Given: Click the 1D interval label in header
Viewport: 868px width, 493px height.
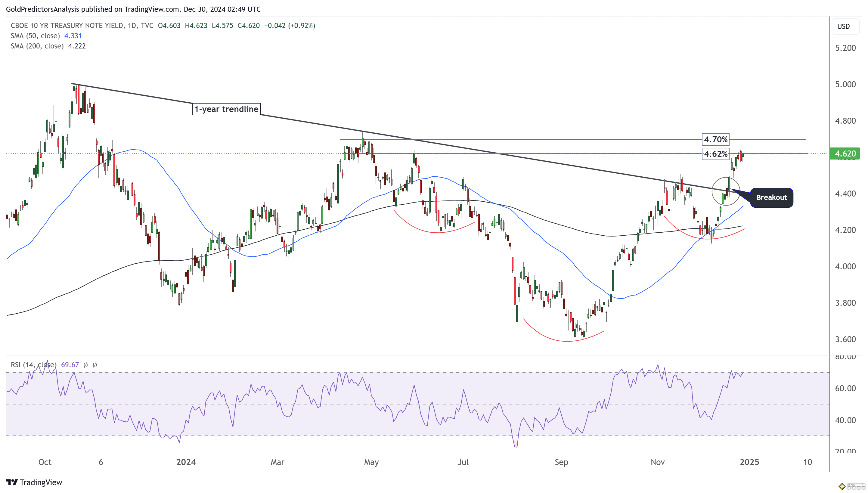Looking at the screenshot, I should coord(132,26).
